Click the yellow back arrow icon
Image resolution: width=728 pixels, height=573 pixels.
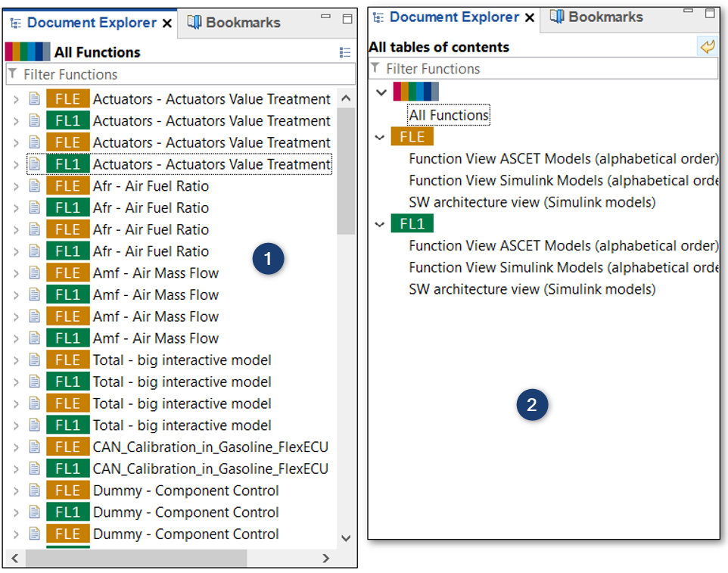point(707,47)
